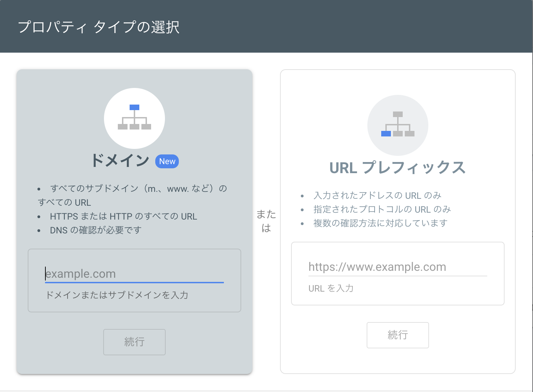Click the 'または' divider text between cards
Image resolution: width=533 pixels, height=392 pixels.
(266, 221)
